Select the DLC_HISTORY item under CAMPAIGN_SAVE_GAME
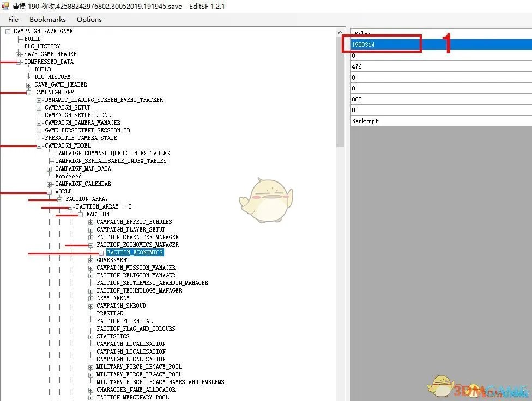Screen dimensions: 532x401 tap(42, 47)
